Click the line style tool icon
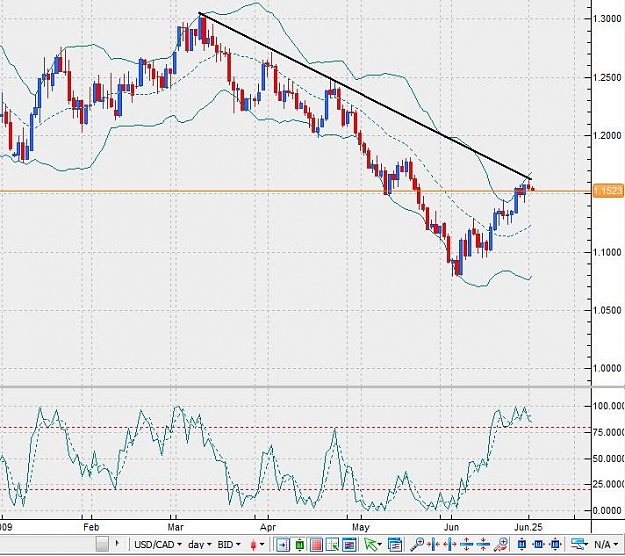The image size is (625, 556). point(578,544)
